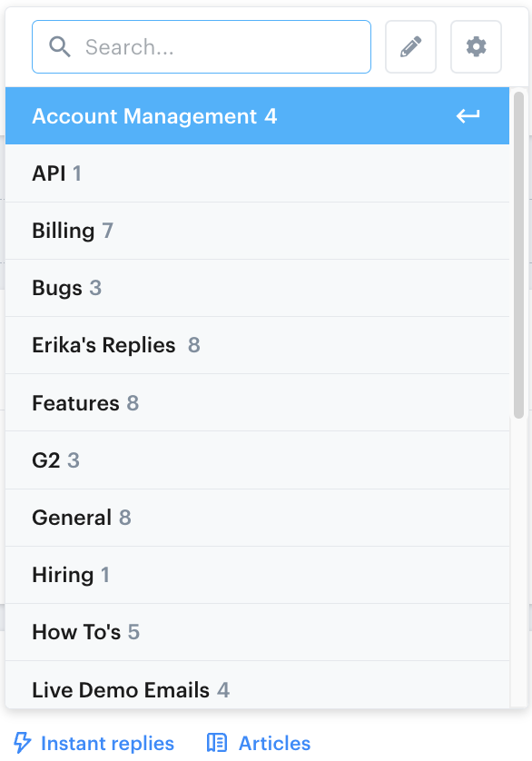Open settings via the gear icon
The height and width of the screenshot is (761, 532).
[477, 46]
